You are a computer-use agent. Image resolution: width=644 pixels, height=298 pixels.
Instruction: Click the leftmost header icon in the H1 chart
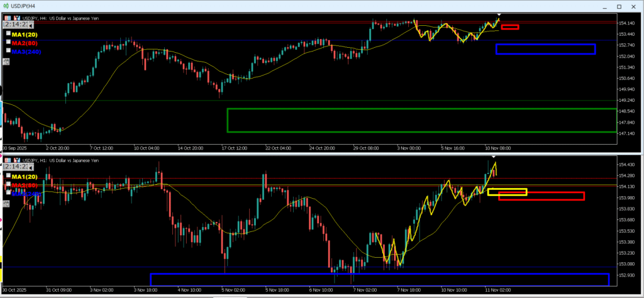click(6, 160)
